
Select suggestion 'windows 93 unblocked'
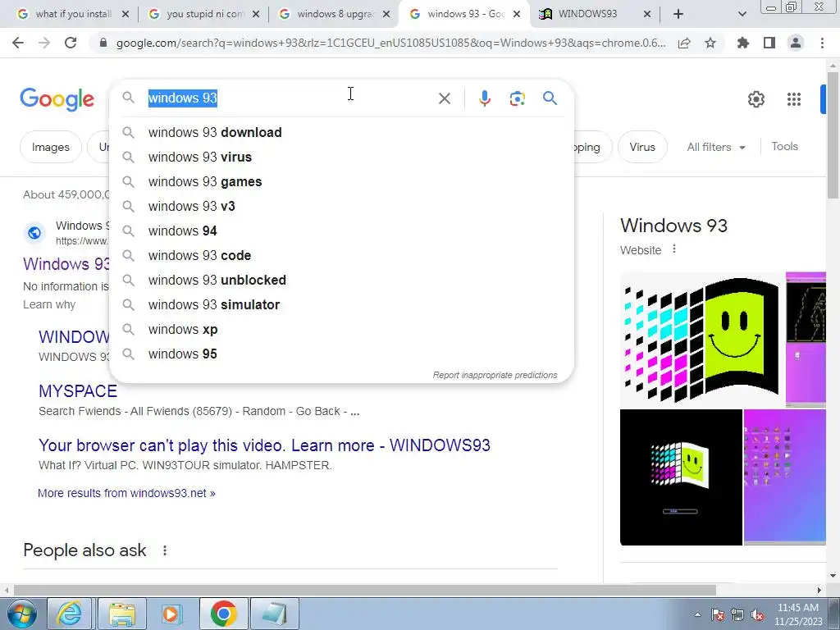[341, 281]
